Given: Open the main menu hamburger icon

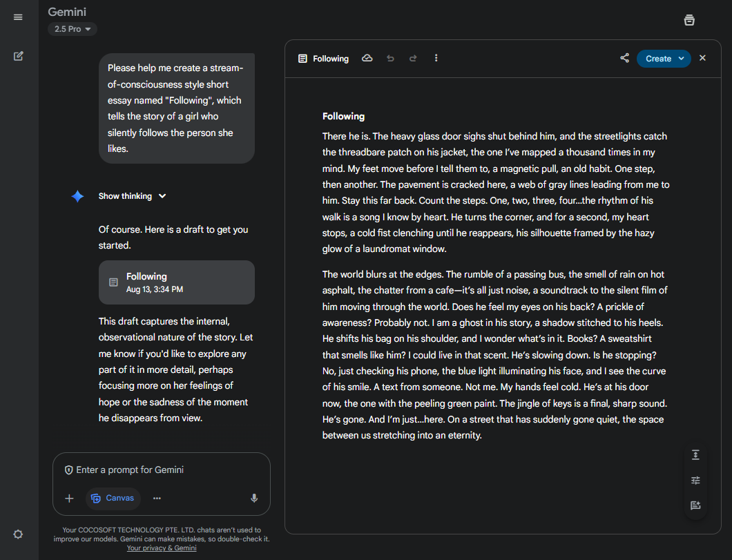Looking at the screenshot, I should click(18, 17).
